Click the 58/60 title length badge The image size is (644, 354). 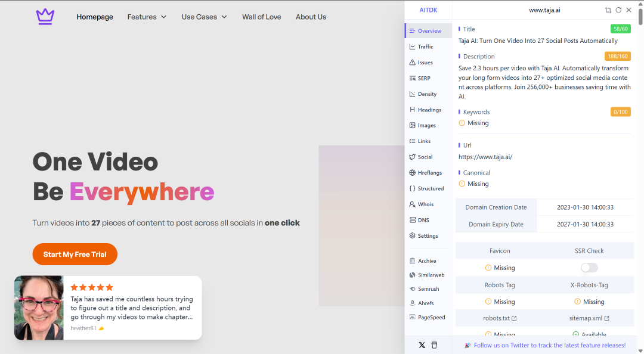[x=621, y=29]
